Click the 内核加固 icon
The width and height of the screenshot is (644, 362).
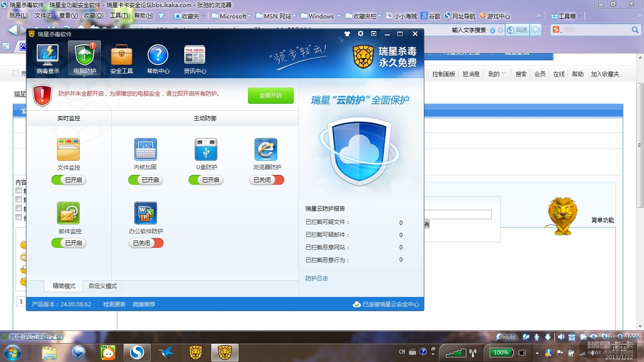pyautogui.click(x=146, y=149)
